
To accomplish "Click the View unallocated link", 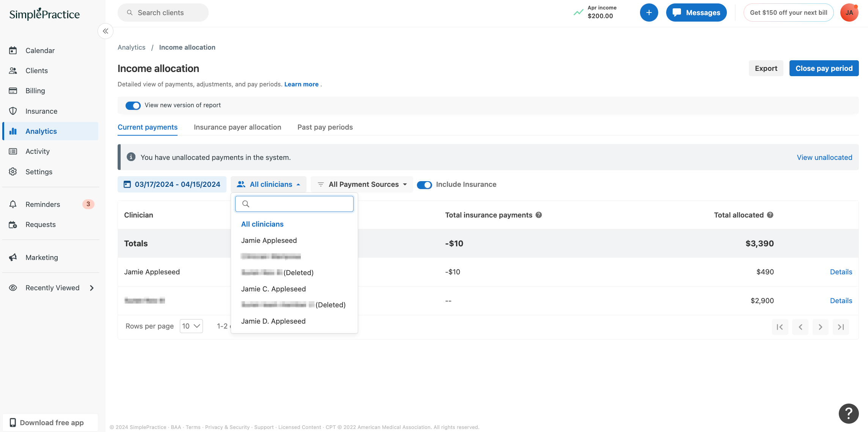I will coord(824,157).
